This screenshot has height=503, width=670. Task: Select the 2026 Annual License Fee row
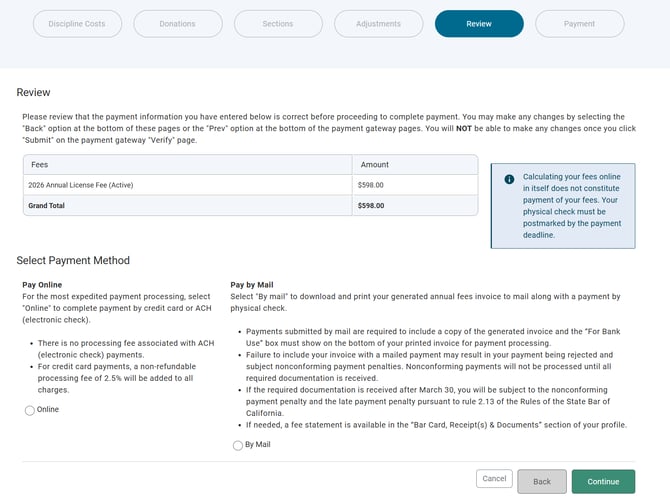tap(81, 185)
